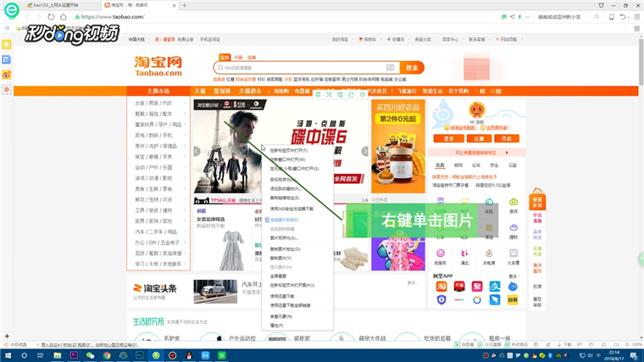The width and height of the screenshot is (644, 362).
Task: Click 免费注册 link in top bar
Action: [x=186, y=40]
